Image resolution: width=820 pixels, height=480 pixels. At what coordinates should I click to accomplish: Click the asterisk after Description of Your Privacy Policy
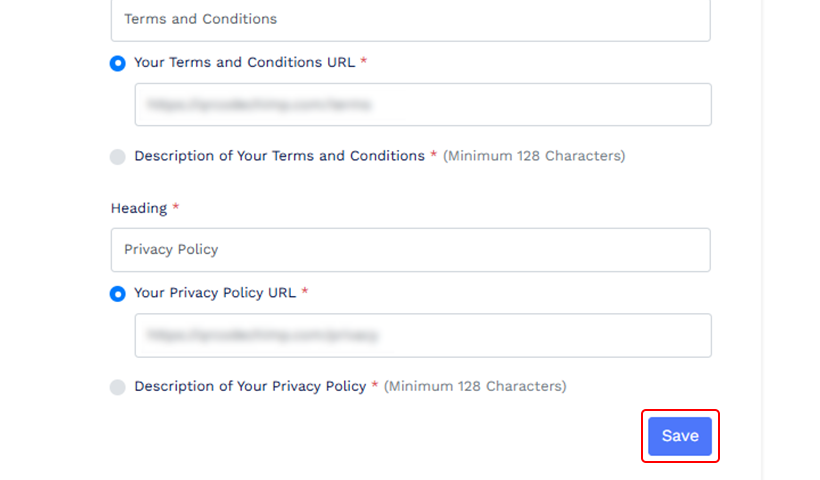374,385
